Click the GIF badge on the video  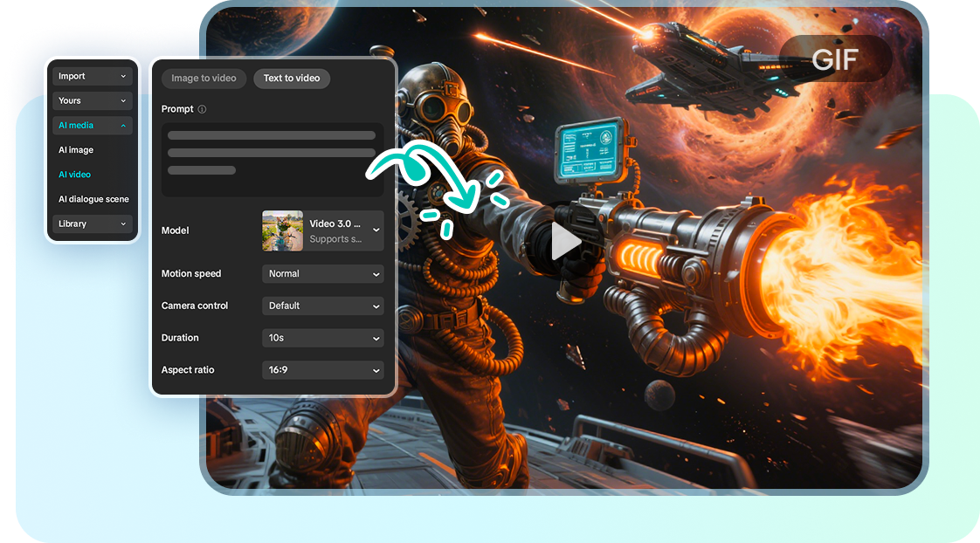point(835,59)
